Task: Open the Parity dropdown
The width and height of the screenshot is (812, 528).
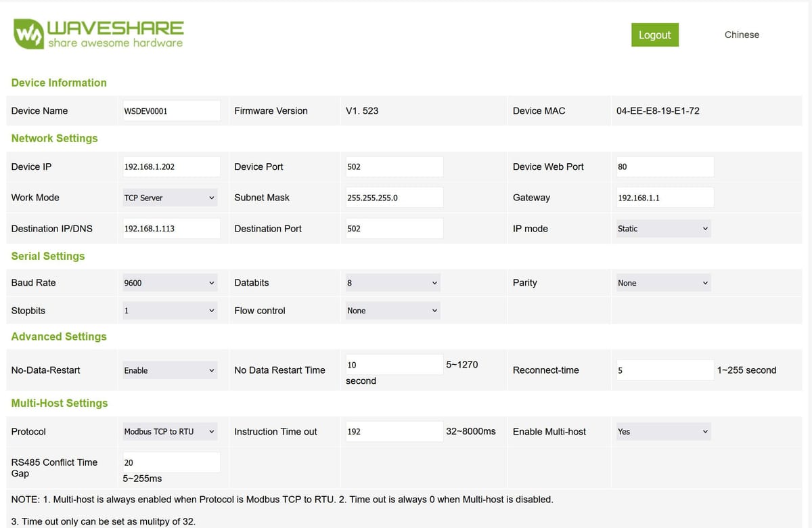Action: tap(664, 283)
